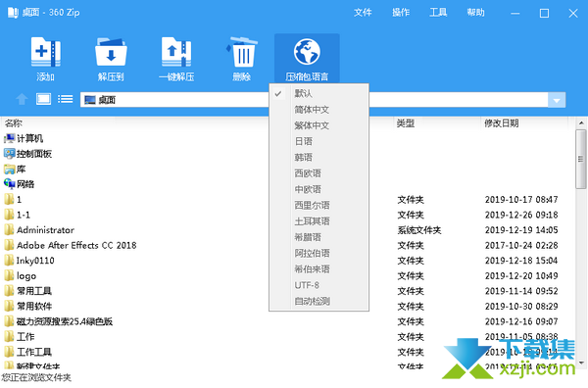588x388 pixels.
Task: Click the 解压到 (Extract to) icon
Action: point(111,52)
